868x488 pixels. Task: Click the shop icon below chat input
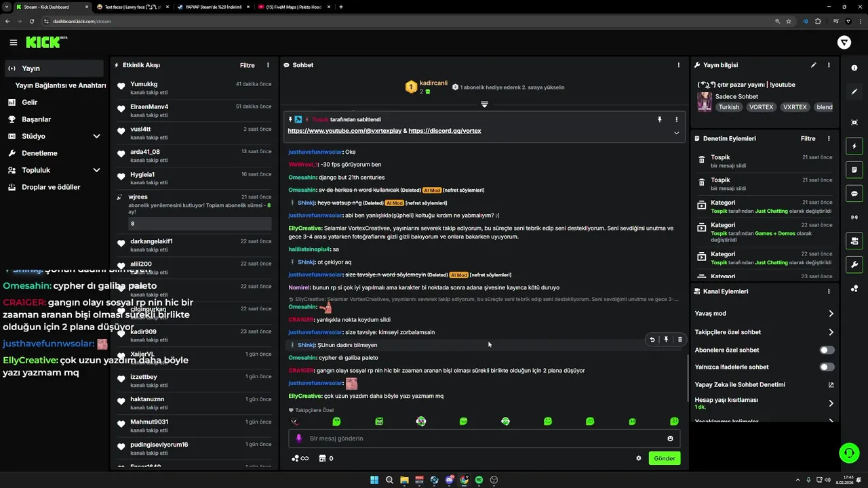point(322,458)
